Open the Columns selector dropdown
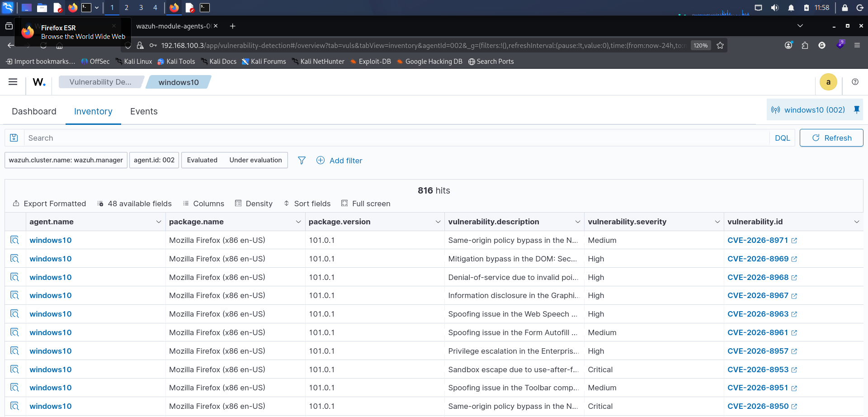Image resolution: width=868 pixels, height=417 pixels. tap(203, 204)
